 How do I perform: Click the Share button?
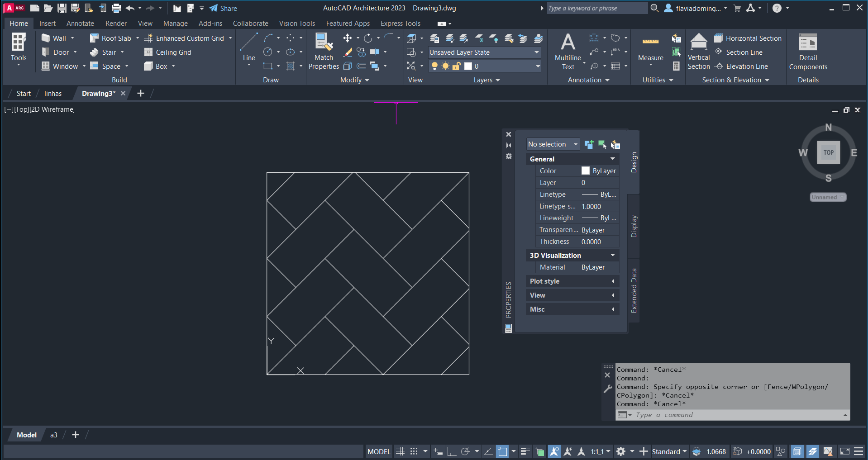click(x=224, y=8)
